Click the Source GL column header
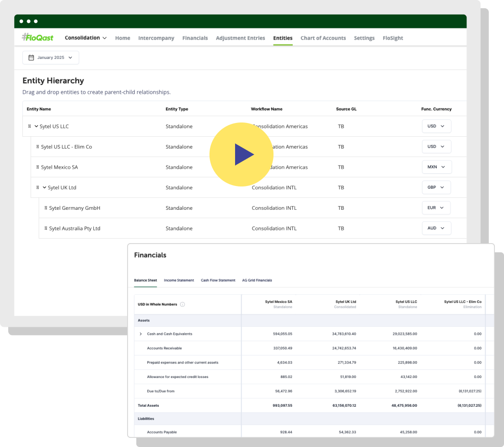 tap(346, 109)
